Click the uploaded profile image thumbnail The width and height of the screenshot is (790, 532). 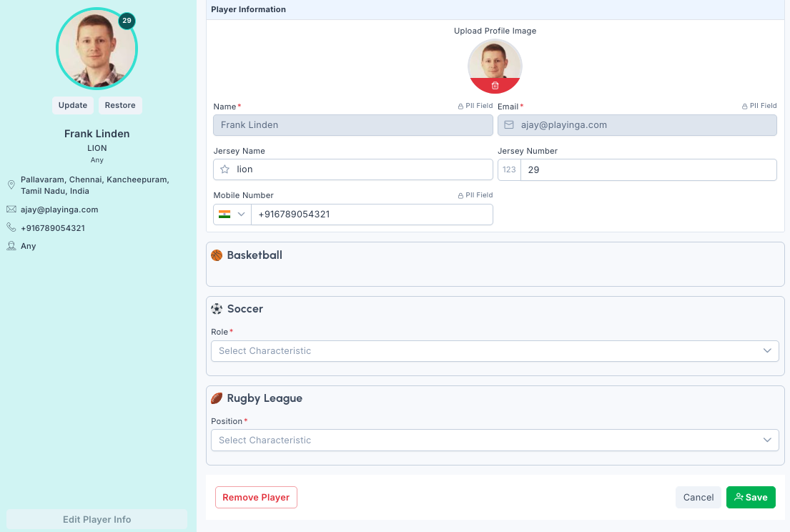(495, 59)
